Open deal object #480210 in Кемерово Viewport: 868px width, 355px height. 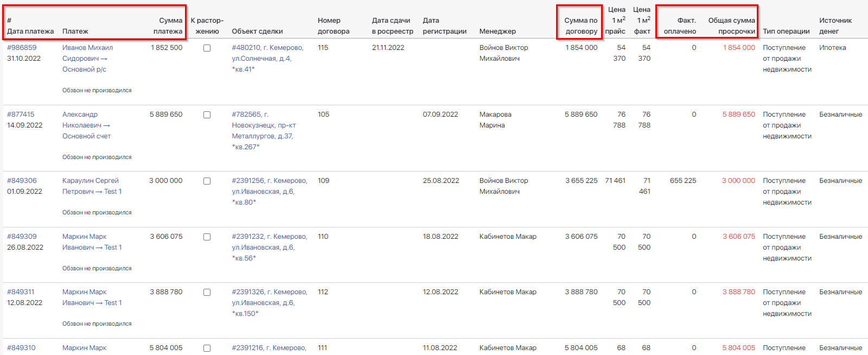[267, 48]
